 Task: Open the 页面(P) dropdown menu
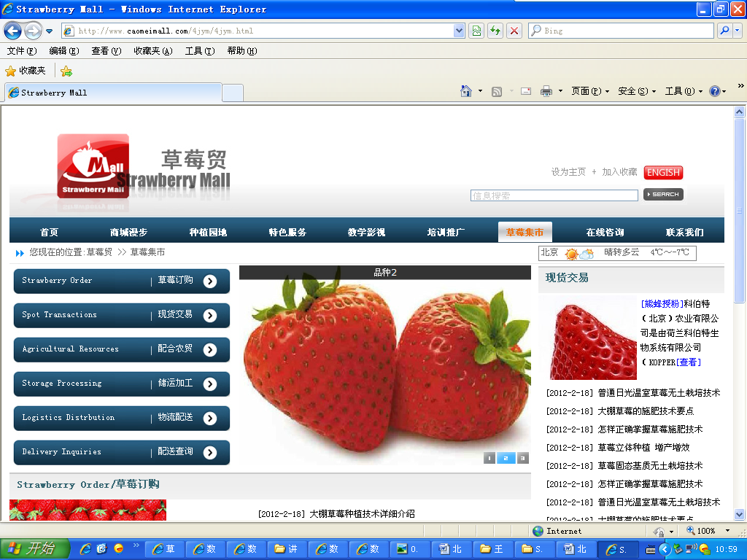tap(589, 91)
